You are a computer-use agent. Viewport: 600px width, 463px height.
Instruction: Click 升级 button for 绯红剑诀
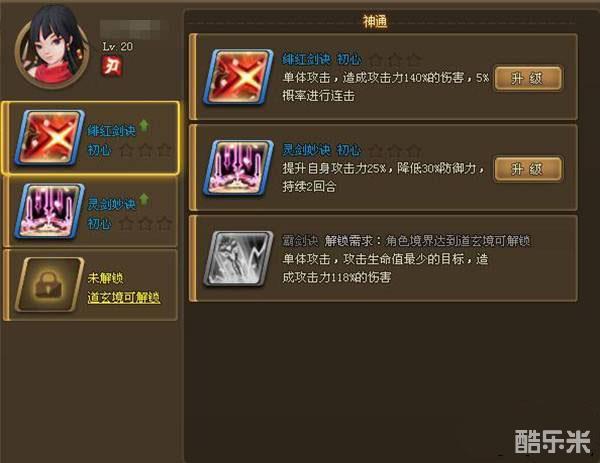pos(528,78)
